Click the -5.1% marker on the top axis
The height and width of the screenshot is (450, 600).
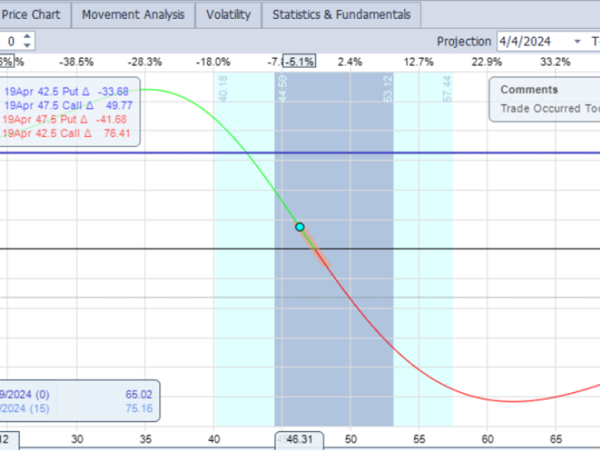pyautogui.click(x=299, y=62)
